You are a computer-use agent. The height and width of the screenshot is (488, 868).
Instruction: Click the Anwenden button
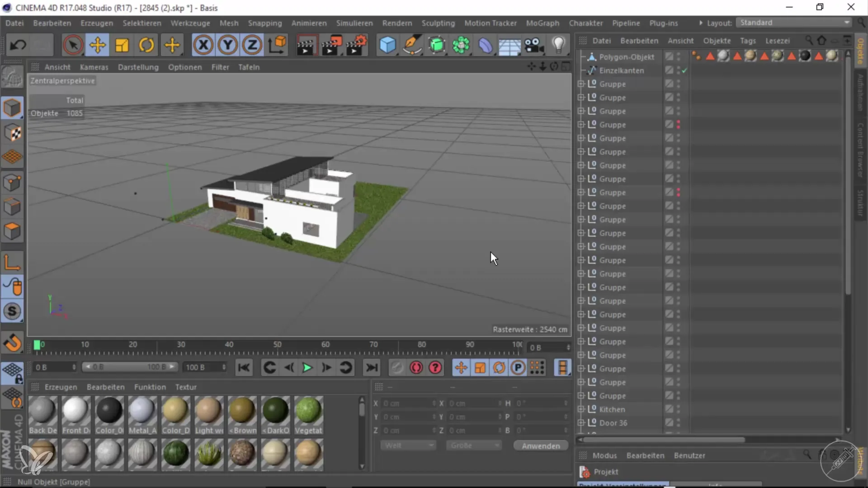(541, 446)
